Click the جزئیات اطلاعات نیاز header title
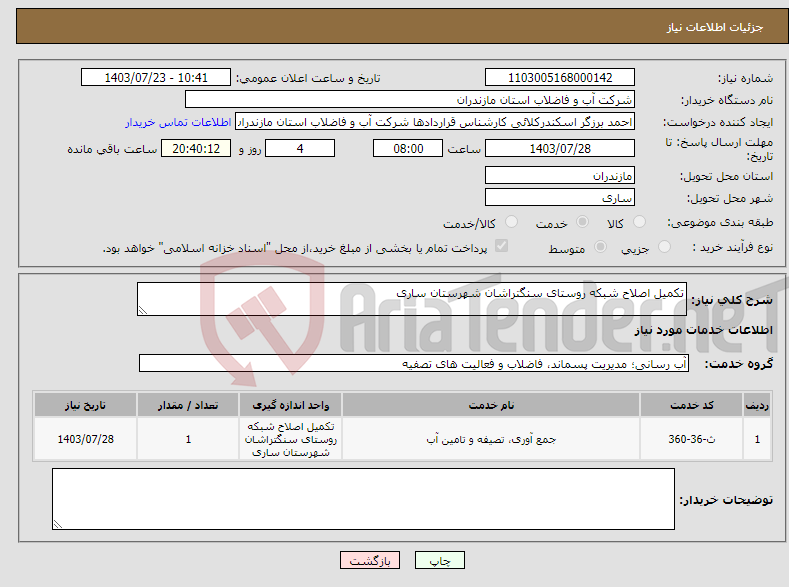 click(715, 27)
